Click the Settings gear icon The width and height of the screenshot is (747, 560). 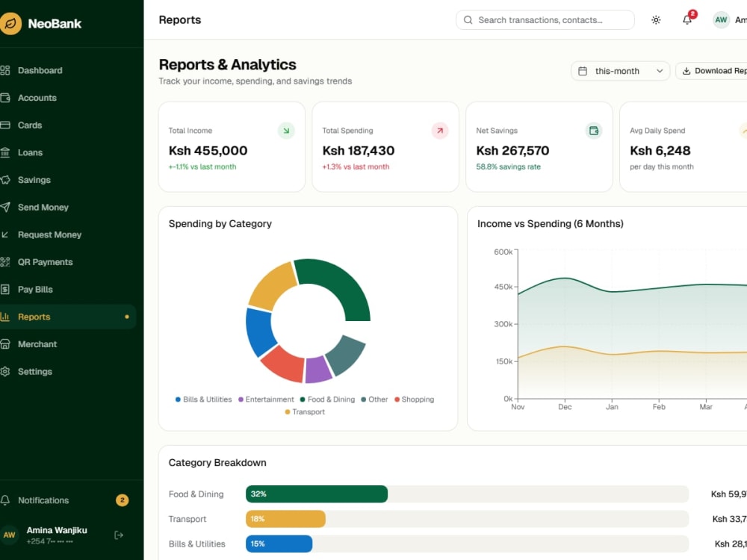point(4,371)
